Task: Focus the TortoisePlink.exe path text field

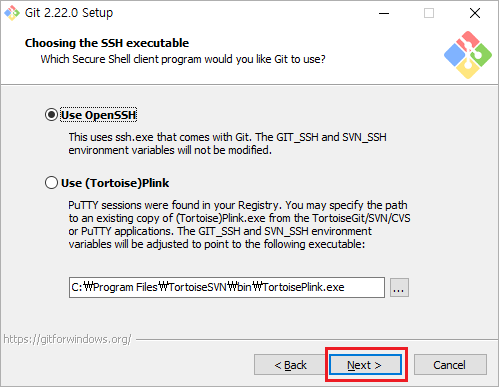Action: (227, 287)
